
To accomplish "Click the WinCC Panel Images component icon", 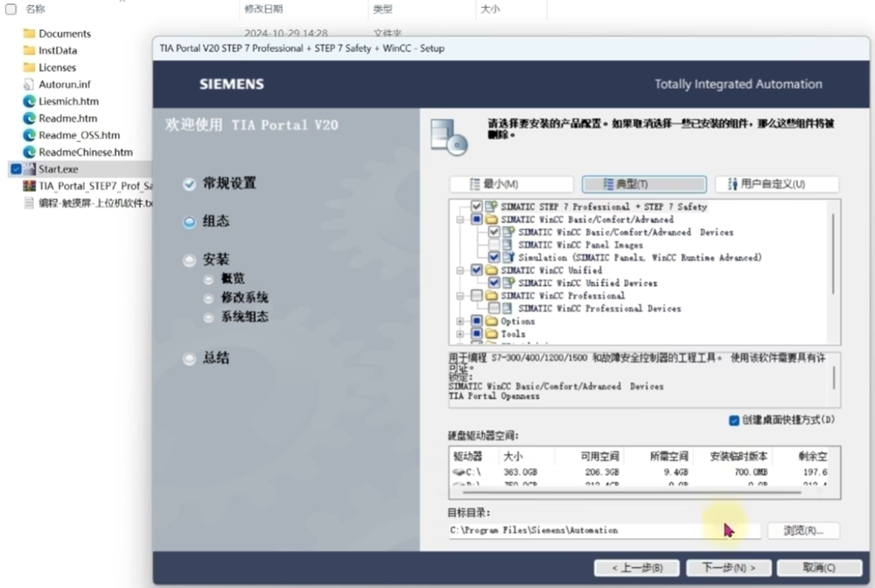I will click(x=507, y=245).
